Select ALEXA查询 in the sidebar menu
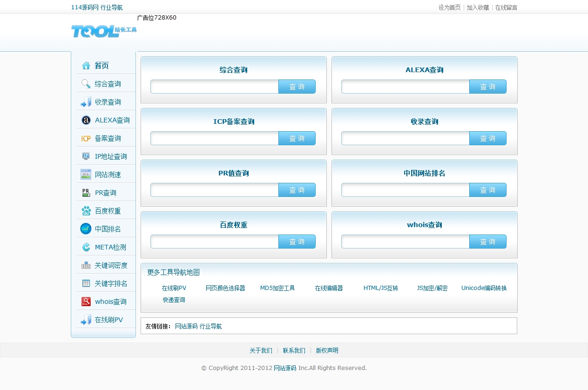This screenshot has width=588, height=390. click(x=112, y=120)
